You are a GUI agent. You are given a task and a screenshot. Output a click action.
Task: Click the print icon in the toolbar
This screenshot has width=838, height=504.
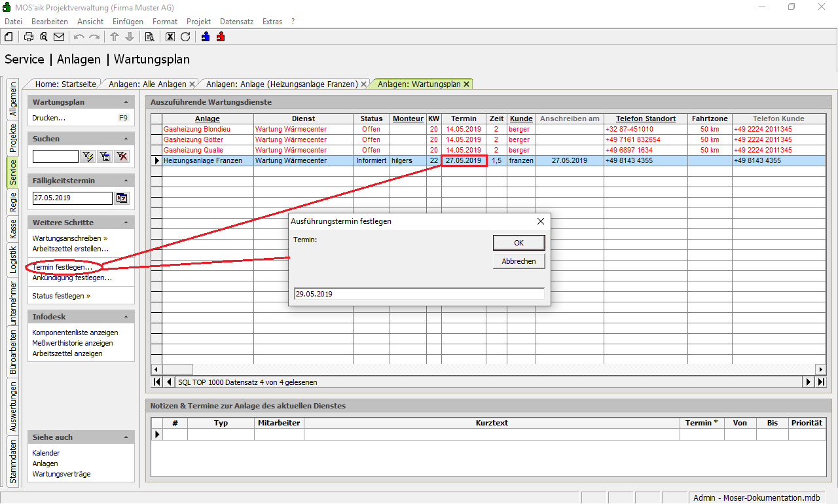29,37
